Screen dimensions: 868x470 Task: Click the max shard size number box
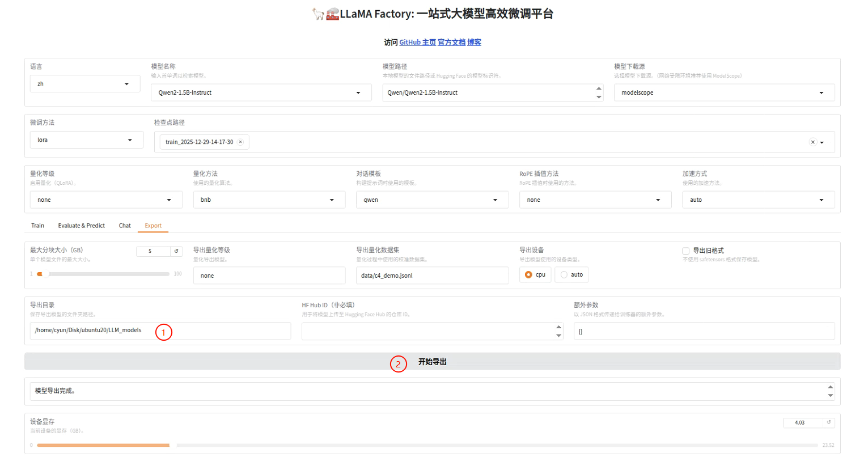point(153,251)
